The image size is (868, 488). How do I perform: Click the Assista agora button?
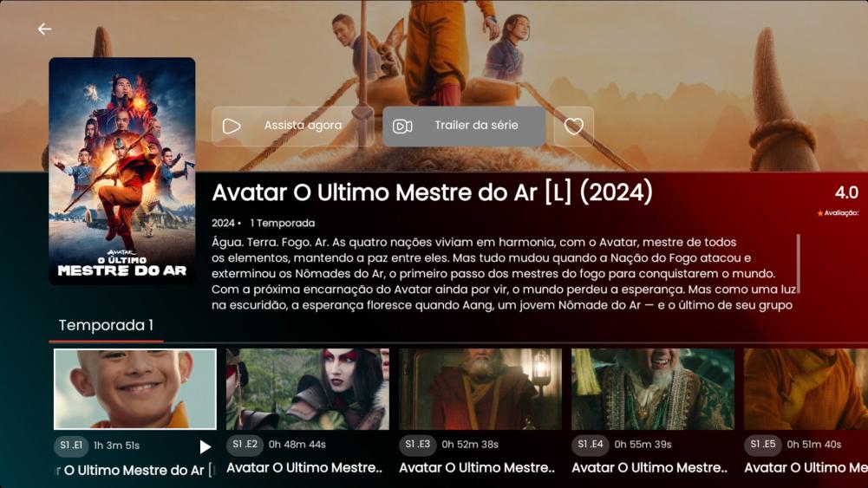click(293, 127)
